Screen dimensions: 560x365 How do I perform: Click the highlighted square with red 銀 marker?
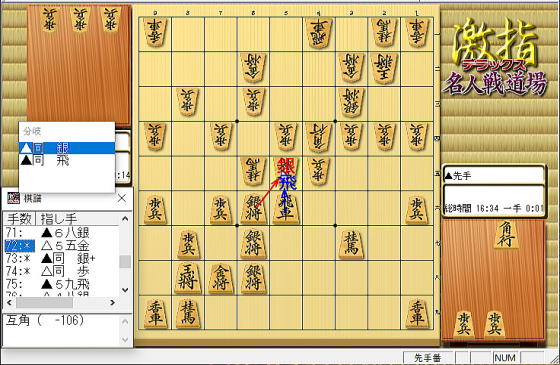(286, 174)
